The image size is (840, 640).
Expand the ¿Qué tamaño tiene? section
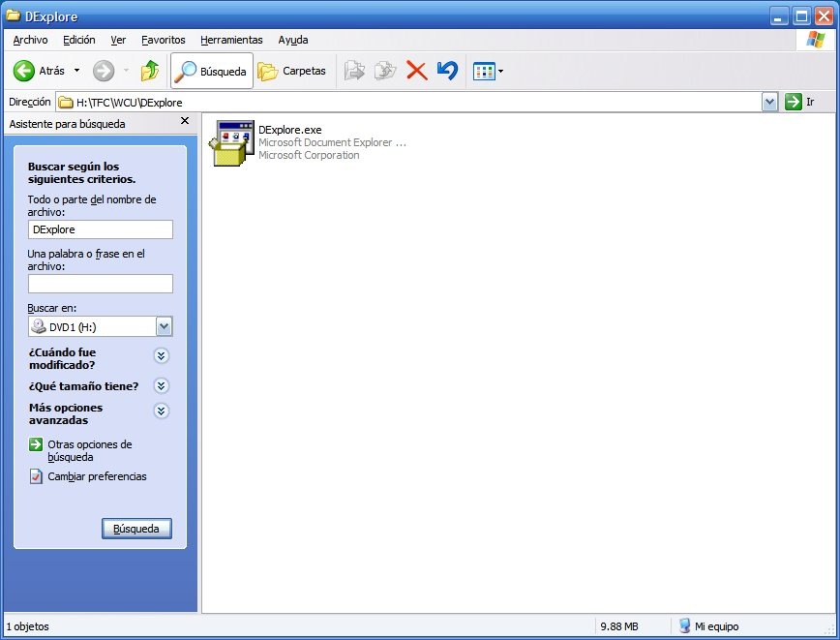[162, 386]
